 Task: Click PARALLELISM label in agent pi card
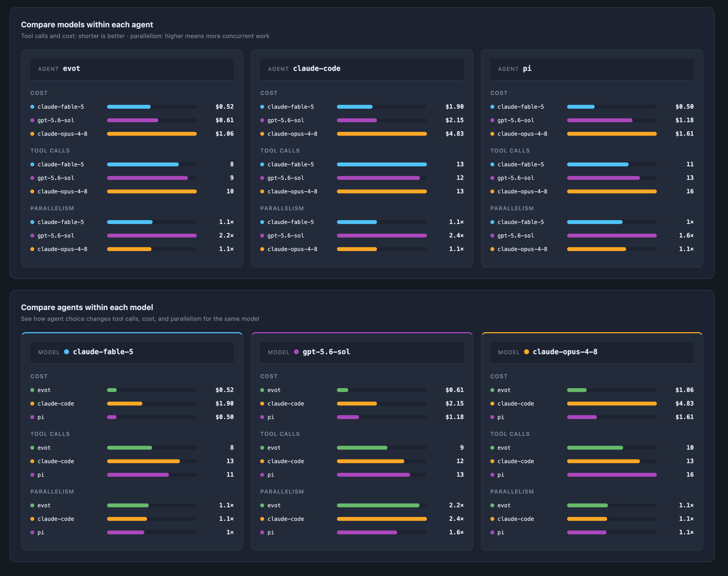click(512, 208)
